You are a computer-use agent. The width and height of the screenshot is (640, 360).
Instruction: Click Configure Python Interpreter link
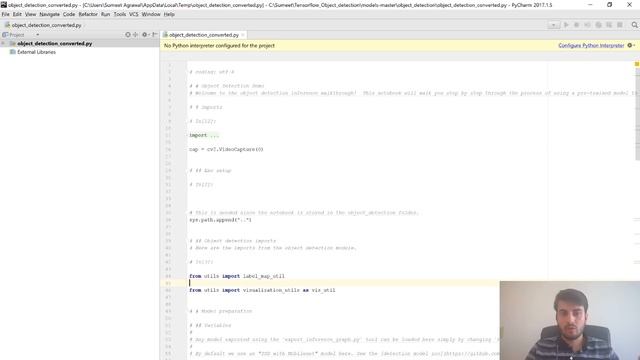[591, 46]
